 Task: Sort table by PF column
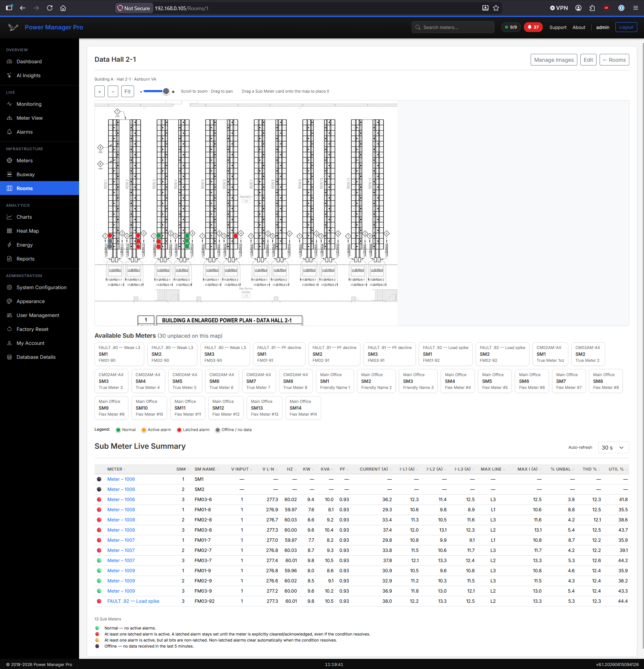tap(344, 469)
